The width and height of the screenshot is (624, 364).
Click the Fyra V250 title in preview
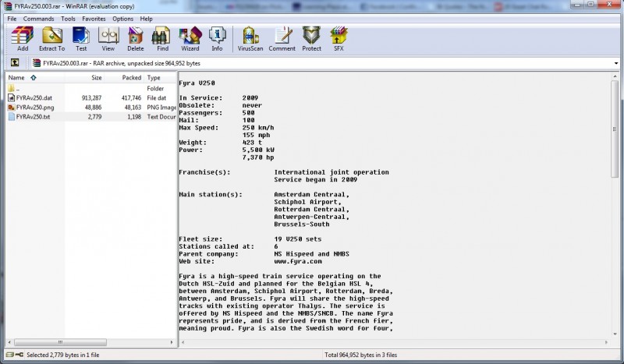click(197, 83)
